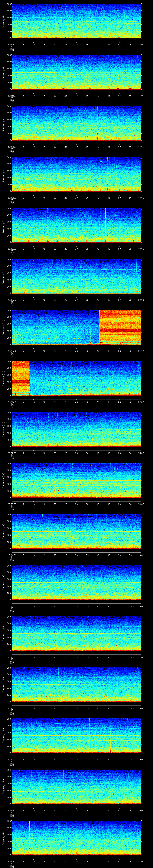This screenshot has height=868, width=153.
Task: Select the spectrogram panel starting at 20:14:00
Action: pos(76,21)
